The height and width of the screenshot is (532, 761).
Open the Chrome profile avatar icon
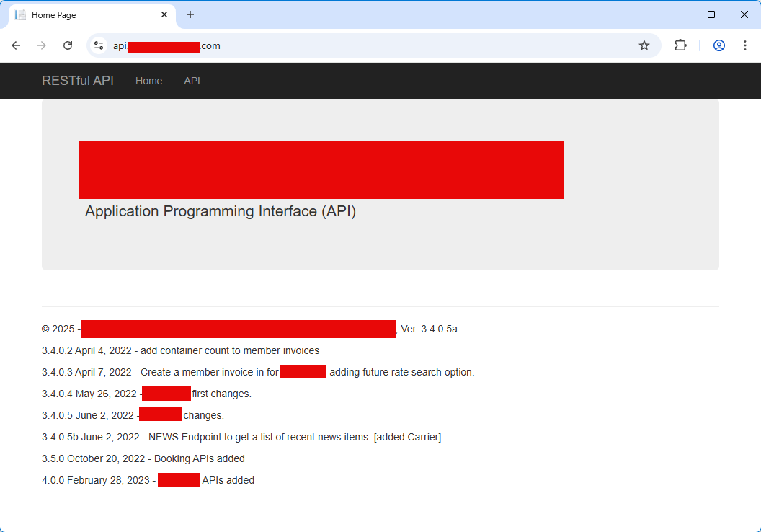(718, 45)
